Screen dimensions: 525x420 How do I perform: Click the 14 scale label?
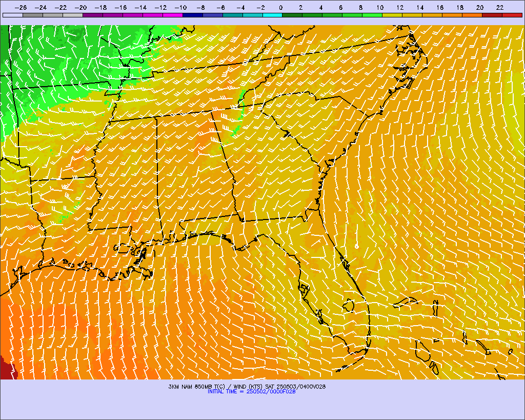[x=420, y=8]
